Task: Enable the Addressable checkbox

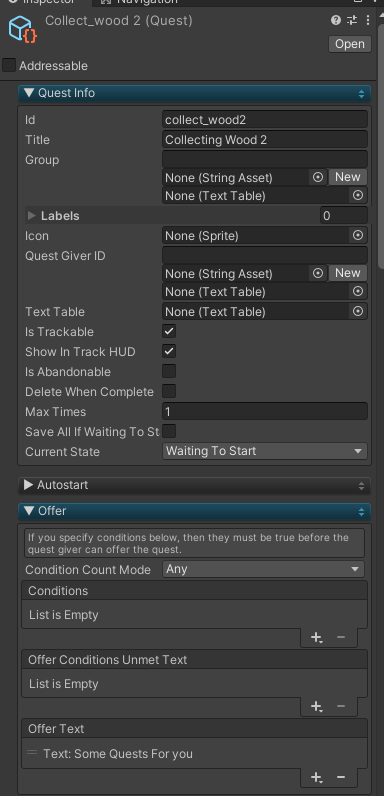Action: click(9, 65)
